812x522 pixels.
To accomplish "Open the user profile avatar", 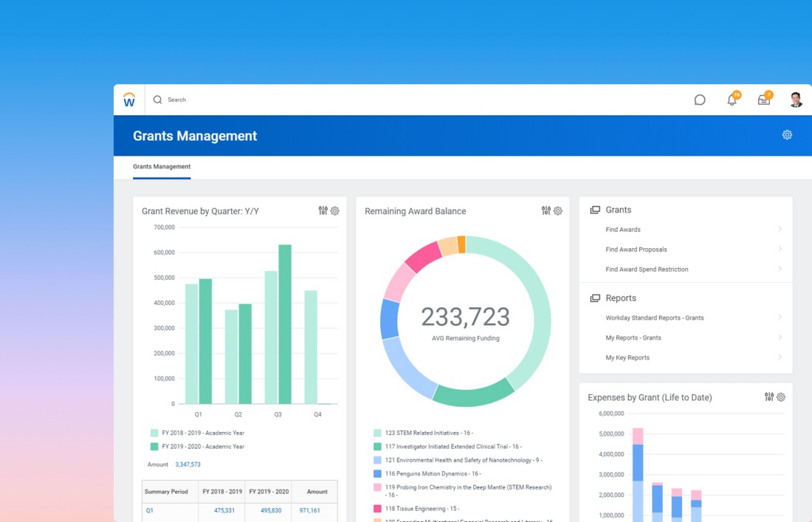I will (x=796, y=100).
